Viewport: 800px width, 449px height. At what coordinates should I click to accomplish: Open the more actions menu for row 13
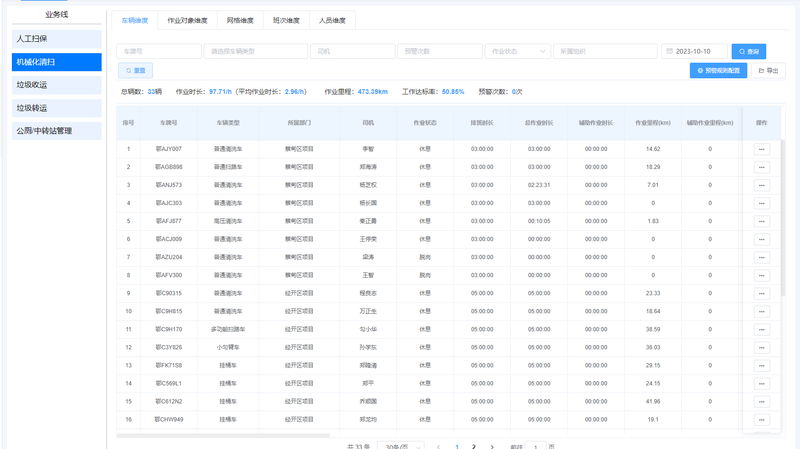[761, 365]
